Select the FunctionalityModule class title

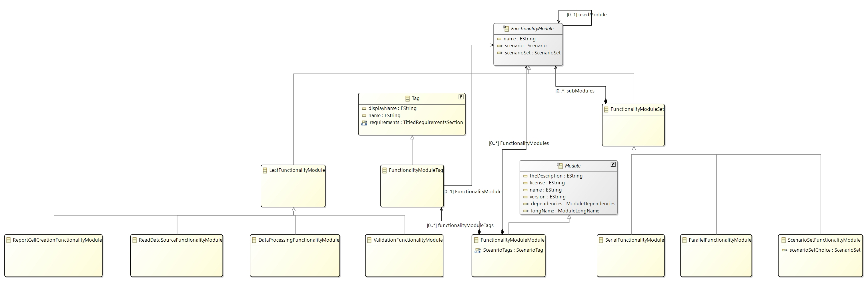532,29
